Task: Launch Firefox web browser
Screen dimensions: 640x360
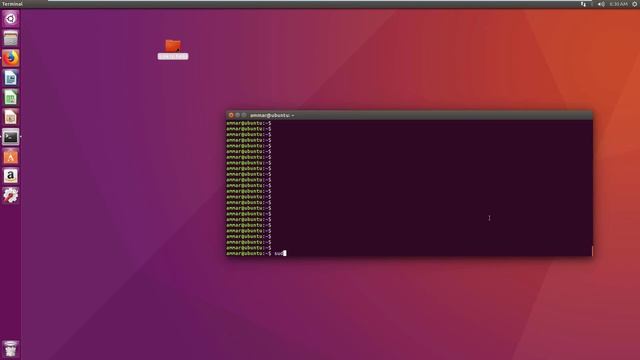Action: click(11, 58)
